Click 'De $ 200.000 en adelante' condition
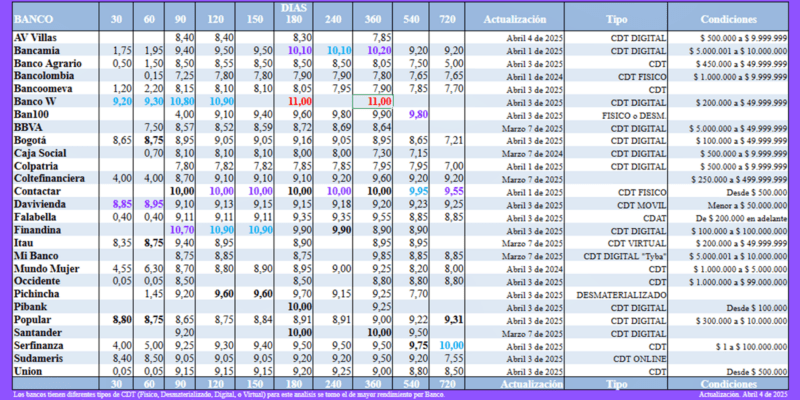The width and height of the screenshot is (800, 400). click(x=742, y=218)
